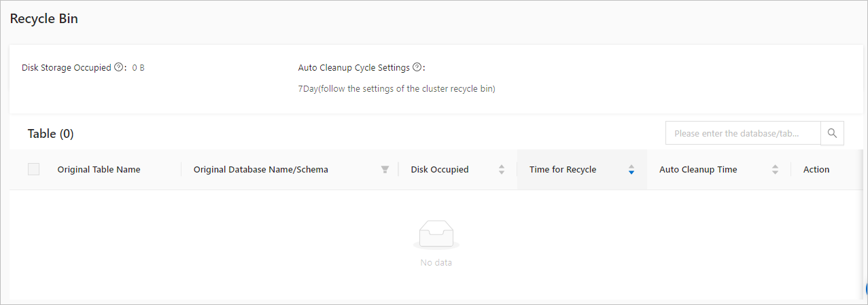Click the empty inbox No data icon
This screenshot has height=305, width=868.
436,234
